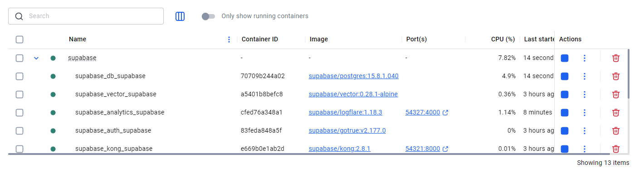Stop the entire supabase stack
The width and height of the screenshot is (644, 169).
[x=565, y=58]
